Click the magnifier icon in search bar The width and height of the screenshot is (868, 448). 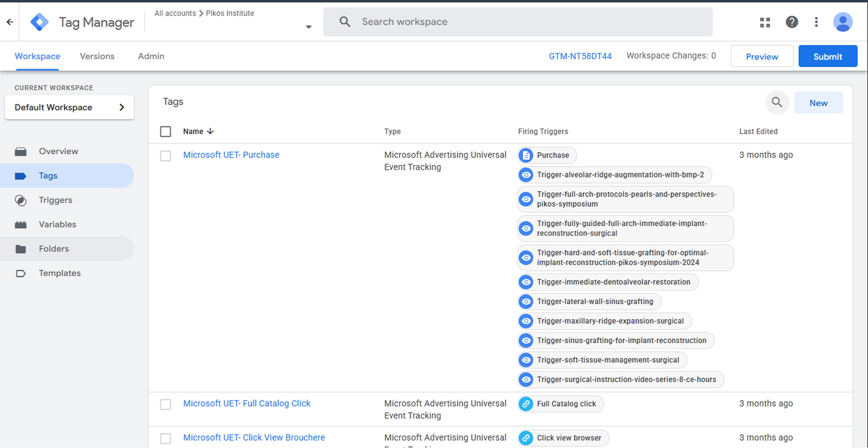(345, 22)
